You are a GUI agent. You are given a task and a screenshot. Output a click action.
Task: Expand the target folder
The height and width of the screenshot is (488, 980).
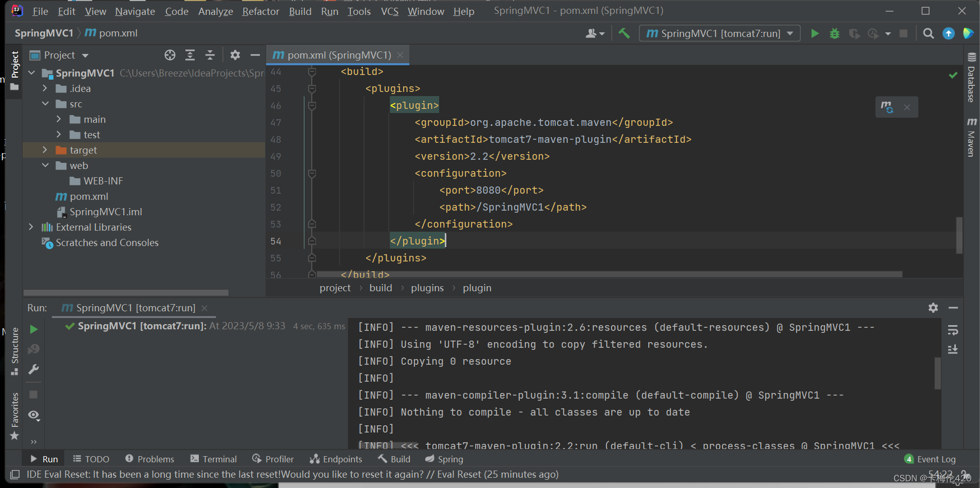tap(45, 149)
